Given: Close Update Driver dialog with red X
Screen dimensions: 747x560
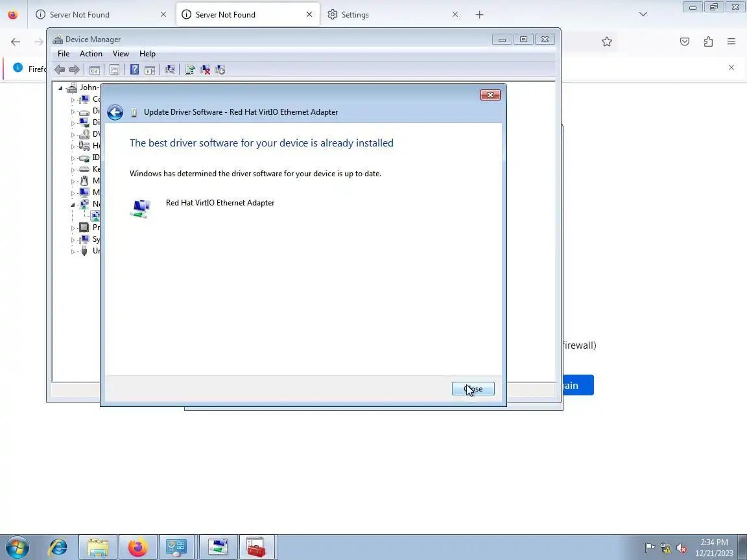Looking at the screenshot, I should [x=490, y=95].
